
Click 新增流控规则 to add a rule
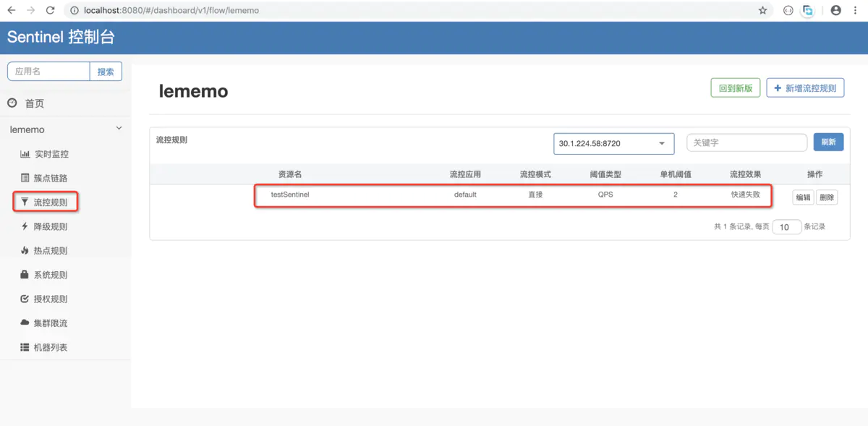tap(805, 88)
